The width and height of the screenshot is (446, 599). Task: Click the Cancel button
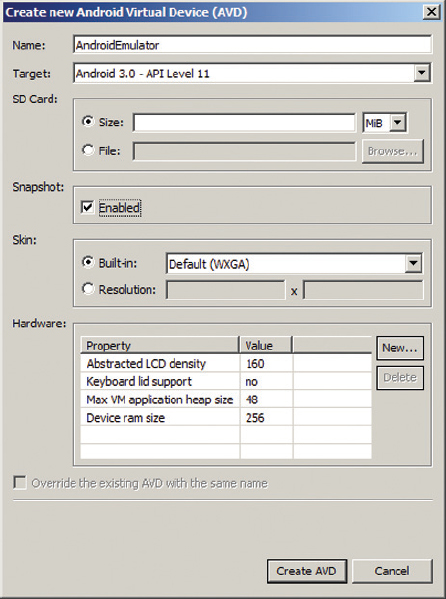click(x=392, y=571)
